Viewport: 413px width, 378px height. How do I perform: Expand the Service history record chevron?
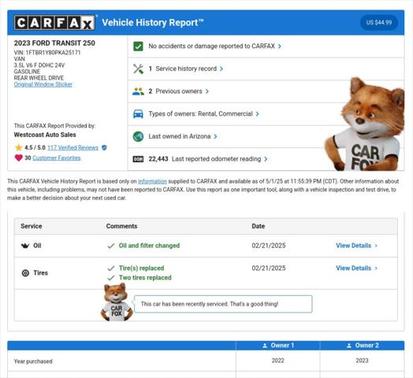(221, 69)
